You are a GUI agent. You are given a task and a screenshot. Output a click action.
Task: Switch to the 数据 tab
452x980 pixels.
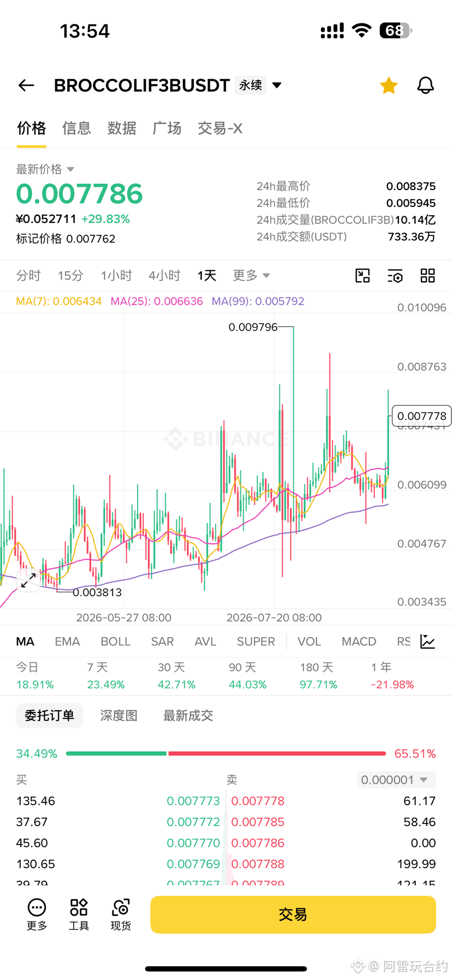(122, 128)
